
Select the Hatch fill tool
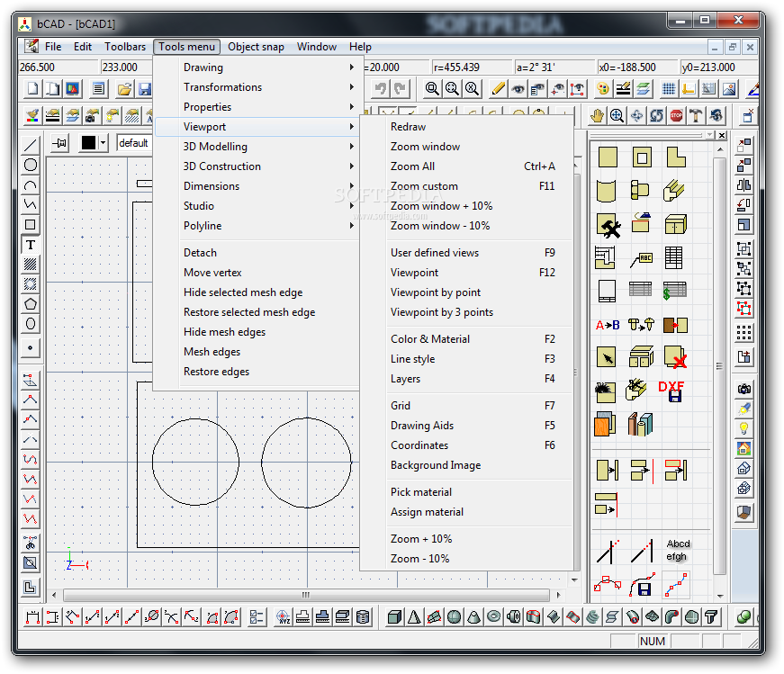[x=31, y=264]
